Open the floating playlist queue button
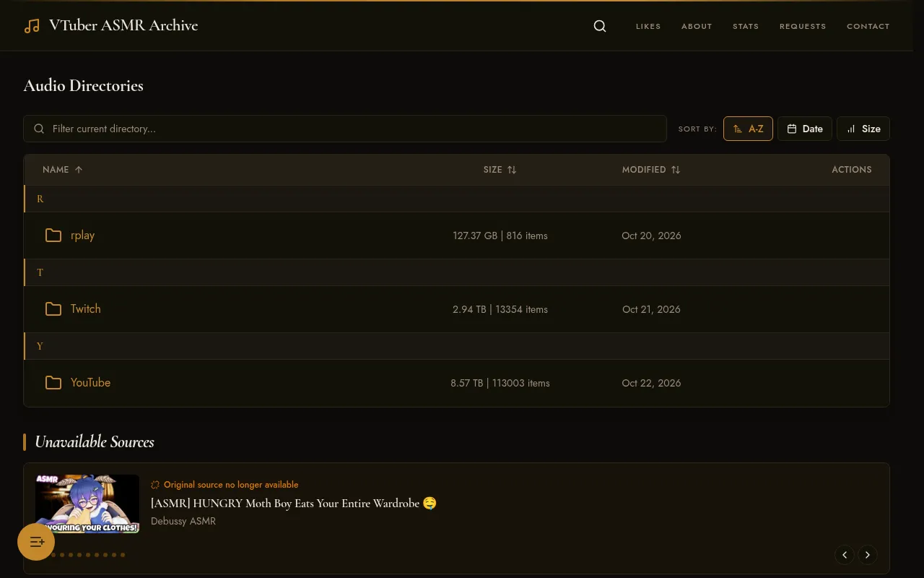Viewport: 924px width, 578px height. [36, 542]
